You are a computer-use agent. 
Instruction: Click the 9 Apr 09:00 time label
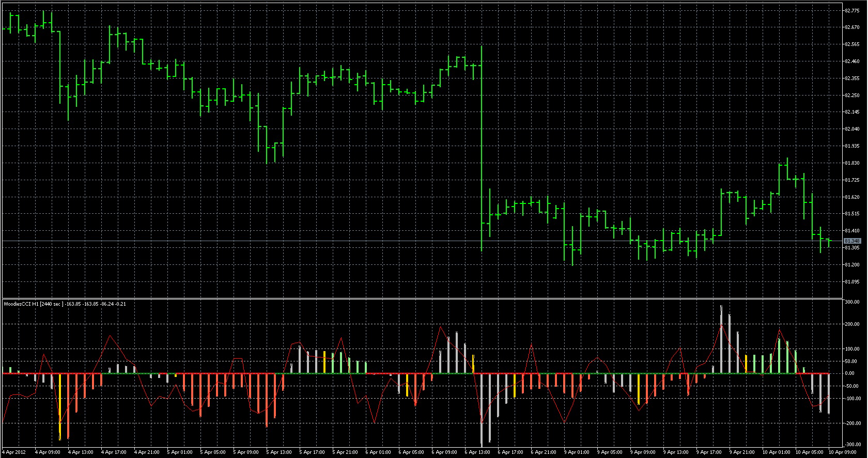(x=643, y=452)
